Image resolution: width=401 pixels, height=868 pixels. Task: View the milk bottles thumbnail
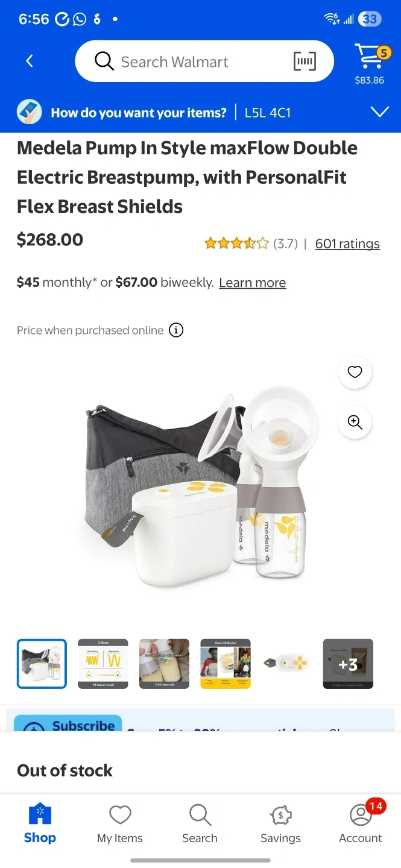(164, 664)
